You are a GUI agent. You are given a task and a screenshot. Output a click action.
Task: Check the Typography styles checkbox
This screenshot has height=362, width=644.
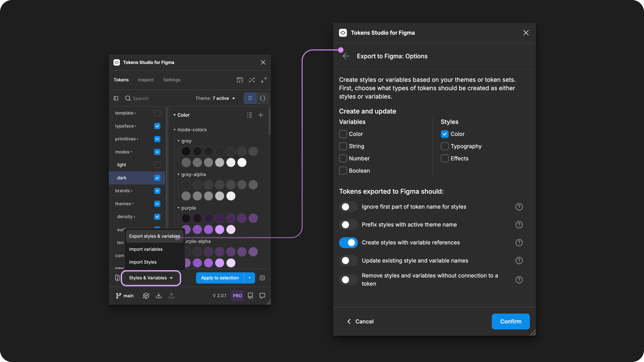pos(445,146)
